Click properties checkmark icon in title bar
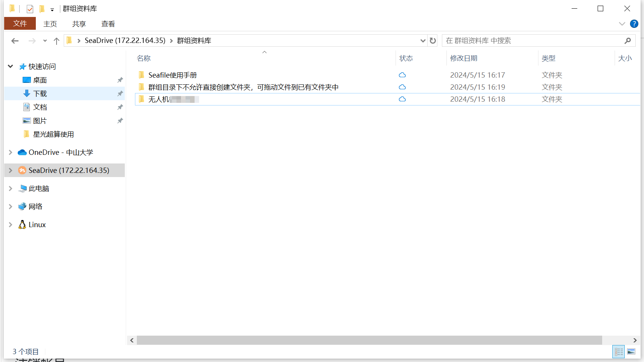The width and height of the screenshot is (644, 362). (x=30, y=9)
